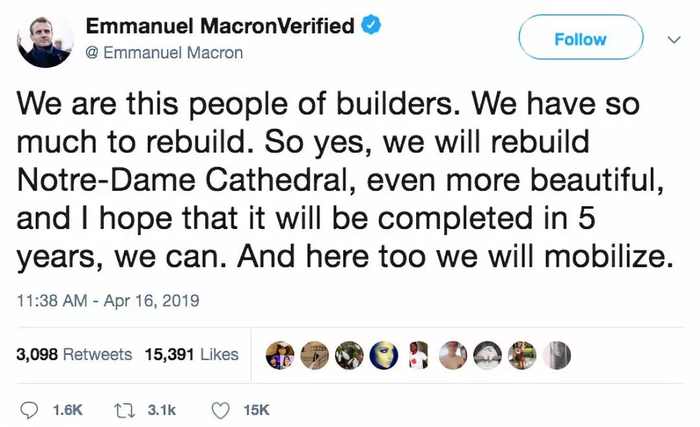The image size is (700, 427).
Task: Click the first liker avatar
Action: (x=280, y=355)
